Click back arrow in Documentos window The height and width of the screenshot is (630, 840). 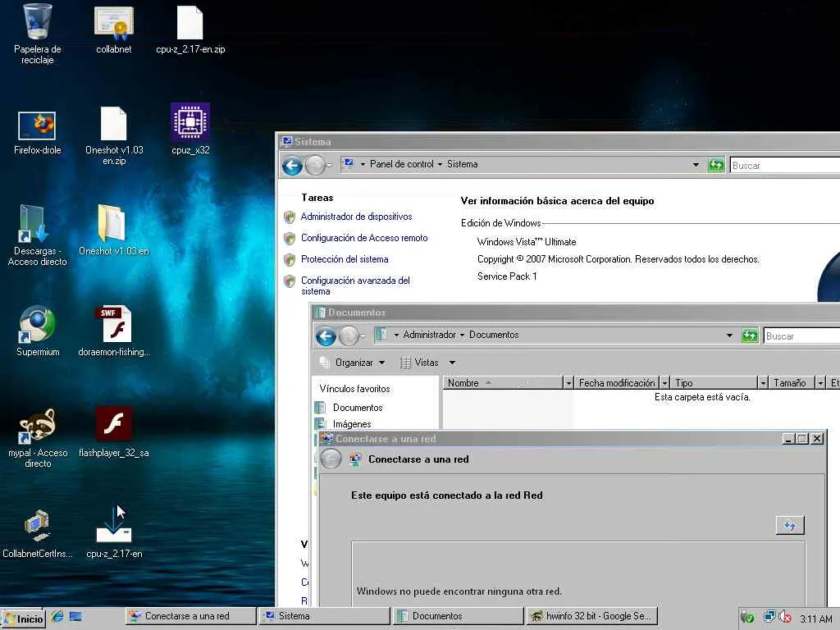(326, 336)
